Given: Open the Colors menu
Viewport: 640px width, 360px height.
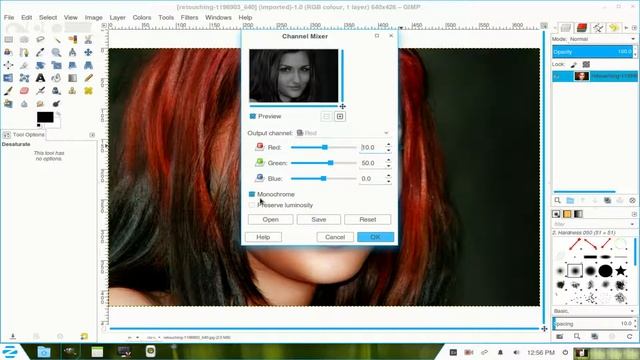Looking at the screenshot, I should tap(142, 18).
